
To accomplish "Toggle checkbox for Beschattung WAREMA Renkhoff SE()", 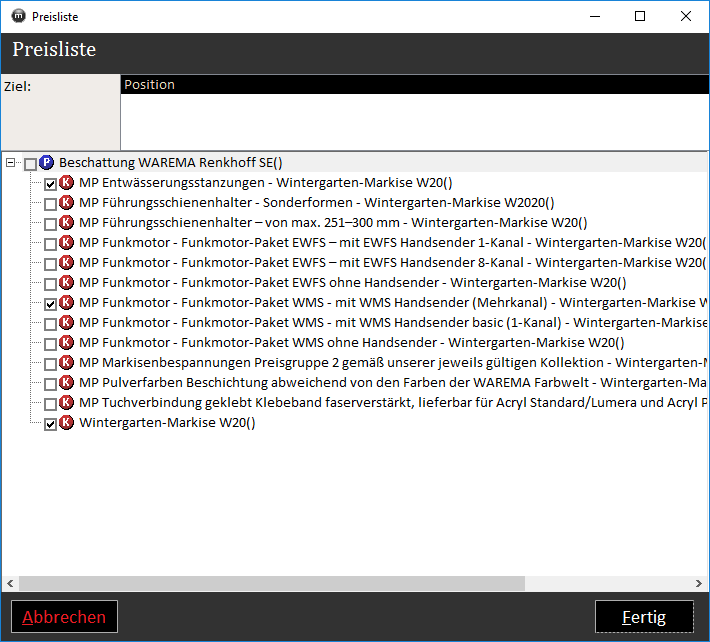I will pyautogui.click(x=30, y=164).
